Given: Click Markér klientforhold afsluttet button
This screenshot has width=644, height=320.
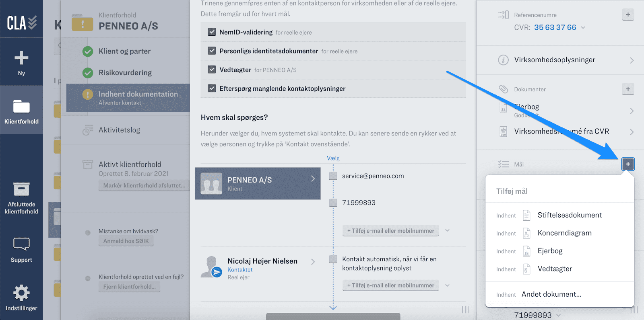Looking at the screenshot, I should pos(144,185).
